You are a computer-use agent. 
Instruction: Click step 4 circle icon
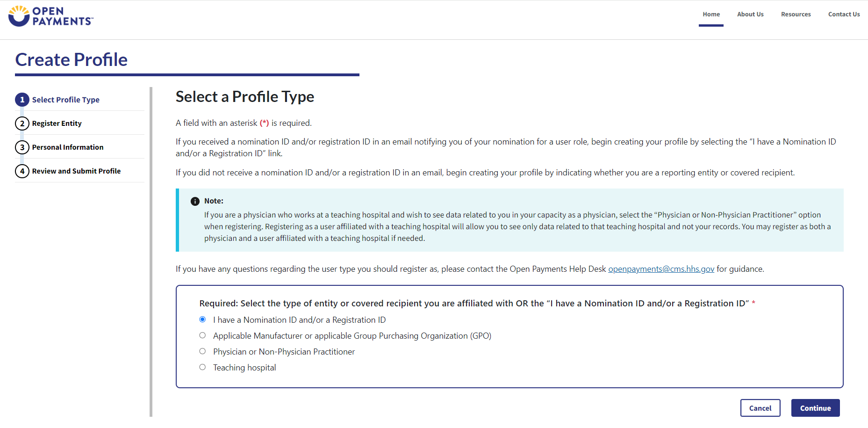click(22, 171)
